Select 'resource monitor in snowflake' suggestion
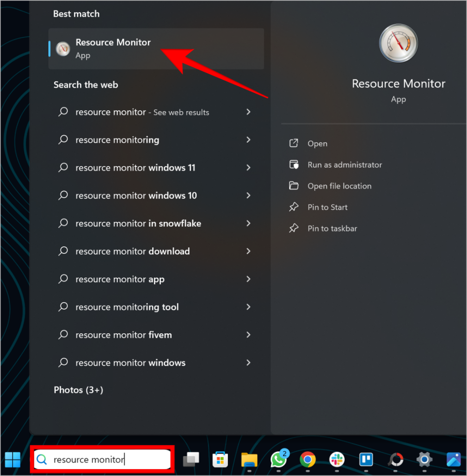467x476 pixels. [x=156, y=224]
